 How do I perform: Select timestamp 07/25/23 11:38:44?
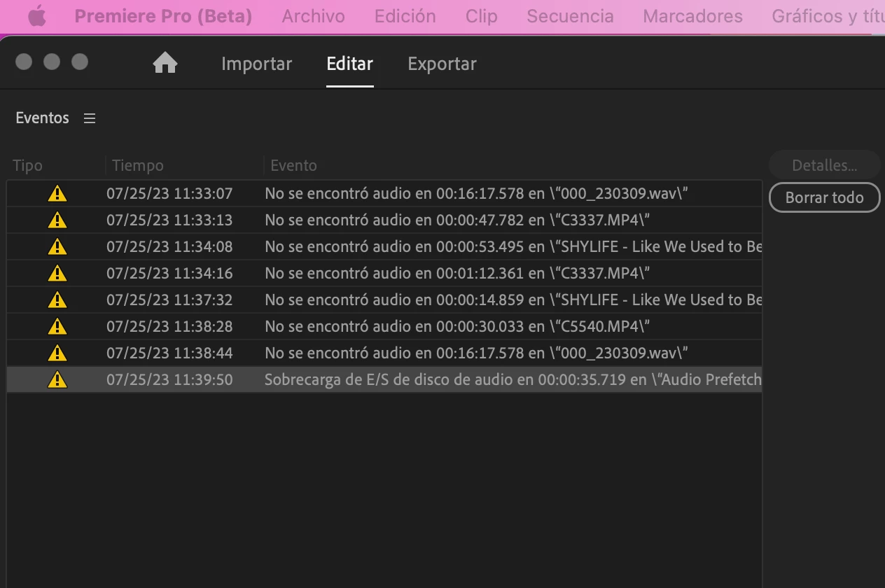[x=169, y=353]
